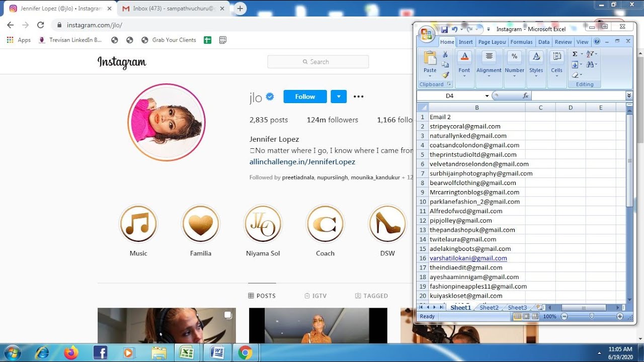Switch to Sheet3 tab

point(517,308)
